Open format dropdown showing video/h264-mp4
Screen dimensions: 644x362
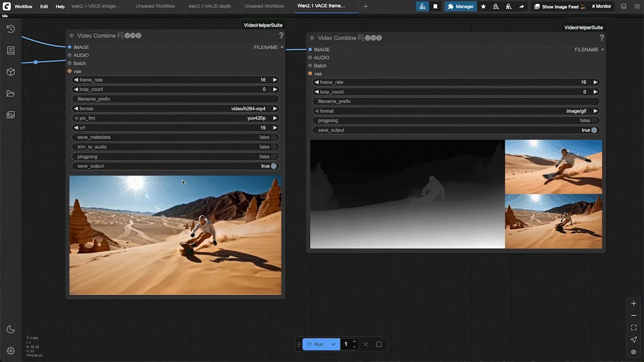click(176, 109)
